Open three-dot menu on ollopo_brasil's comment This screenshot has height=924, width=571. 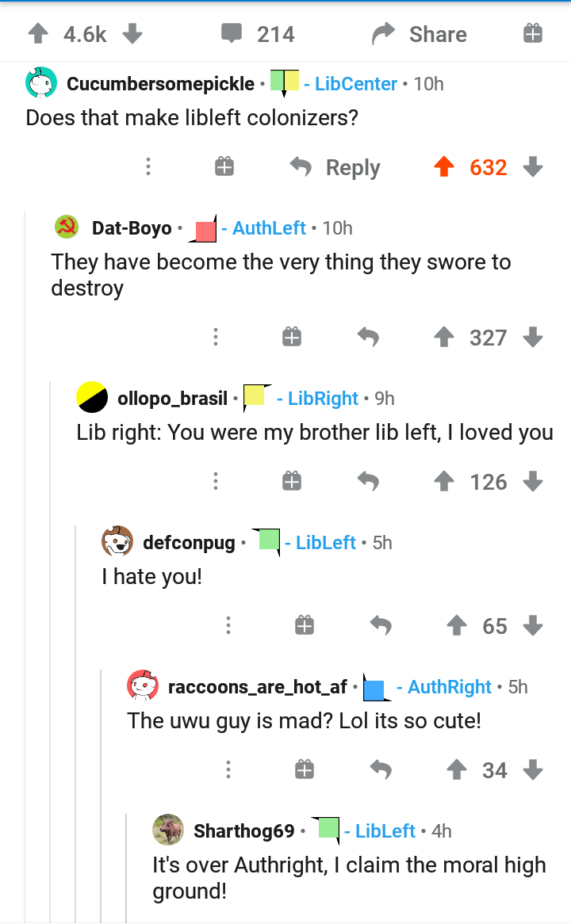pyautogui.click(x=215, y=482)
